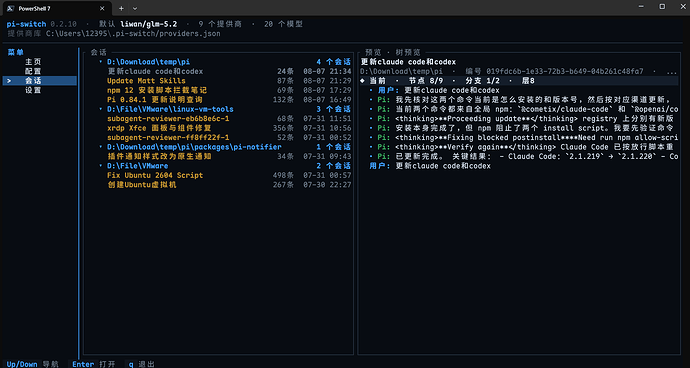Open the Fix Ubuntu 2604 Script session
The image size is (690, 368).
click(229, 175)
